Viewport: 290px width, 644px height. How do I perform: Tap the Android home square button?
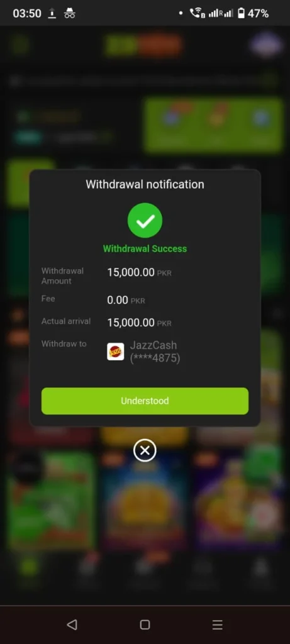(x=145, y=625)
